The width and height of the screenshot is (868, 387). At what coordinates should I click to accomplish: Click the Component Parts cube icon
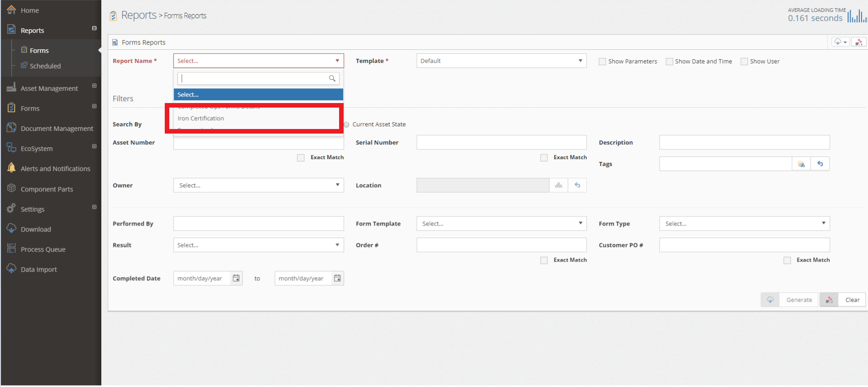[11, 188]
